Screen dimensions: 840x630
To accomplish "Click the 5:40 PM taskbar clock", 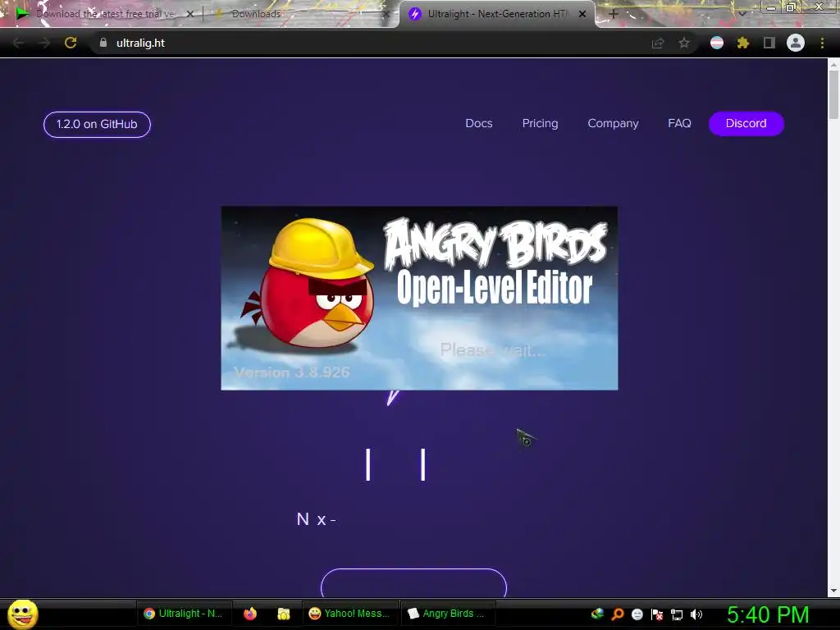I will pyautogui.click(x=768, y=614).
